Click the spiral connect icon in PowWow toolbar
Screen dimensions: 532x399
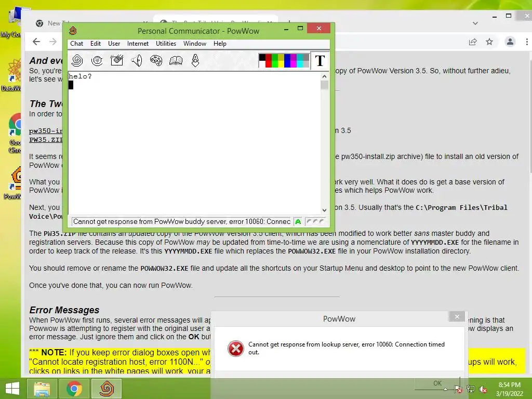pyautogui.click(x=77, y=60)
